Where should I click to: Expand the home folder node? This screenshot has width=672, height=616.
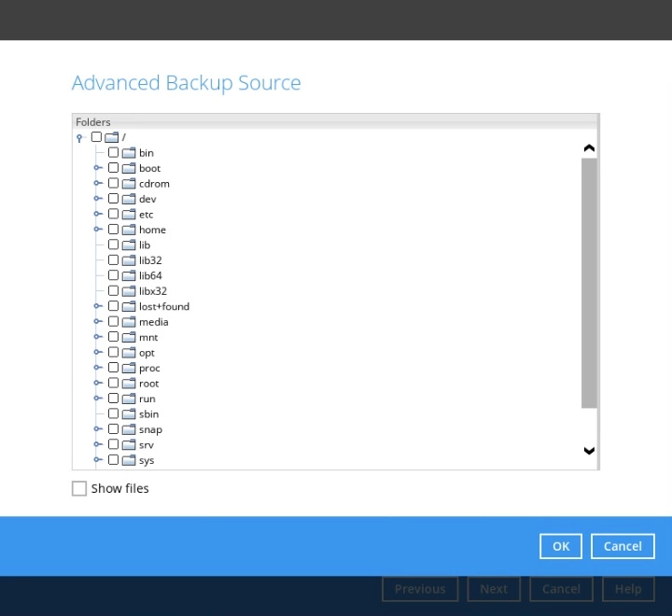98,230
